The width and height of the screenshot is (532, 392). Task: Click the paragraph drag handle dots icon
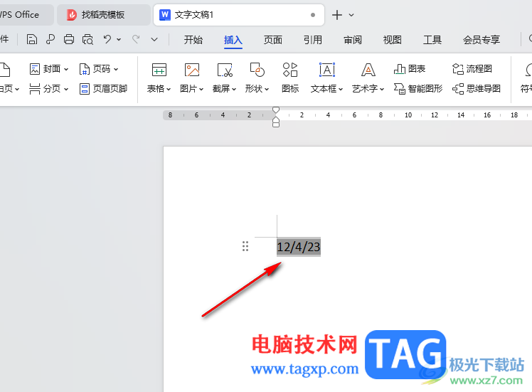point(245,246)
